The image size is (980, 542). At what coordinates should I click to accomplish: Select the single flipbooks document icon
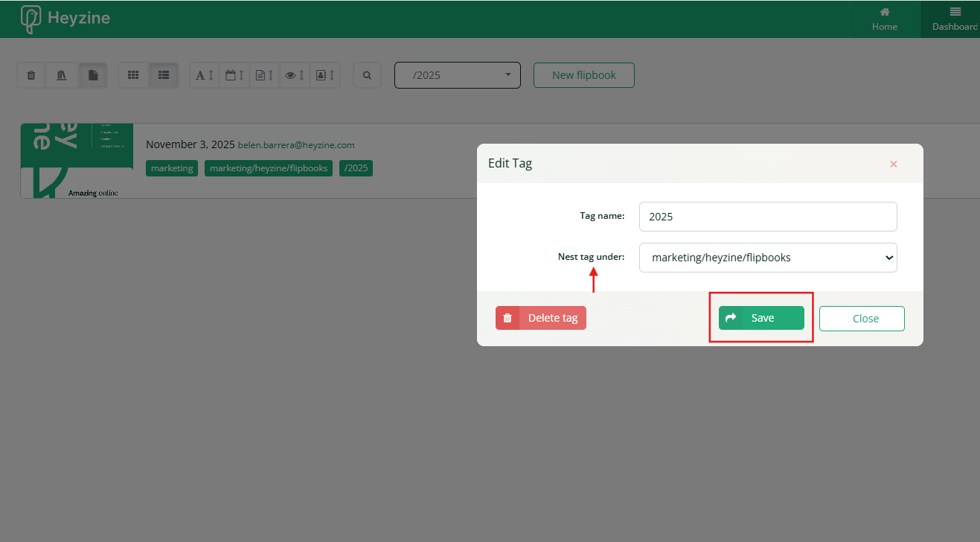click(93, 75)
